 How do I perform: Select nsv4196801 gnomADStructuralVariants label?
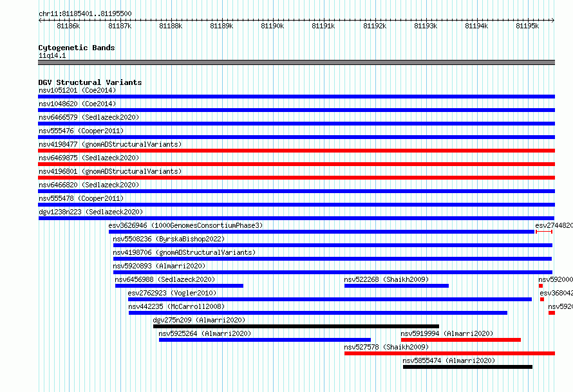[x=110, y=171]
